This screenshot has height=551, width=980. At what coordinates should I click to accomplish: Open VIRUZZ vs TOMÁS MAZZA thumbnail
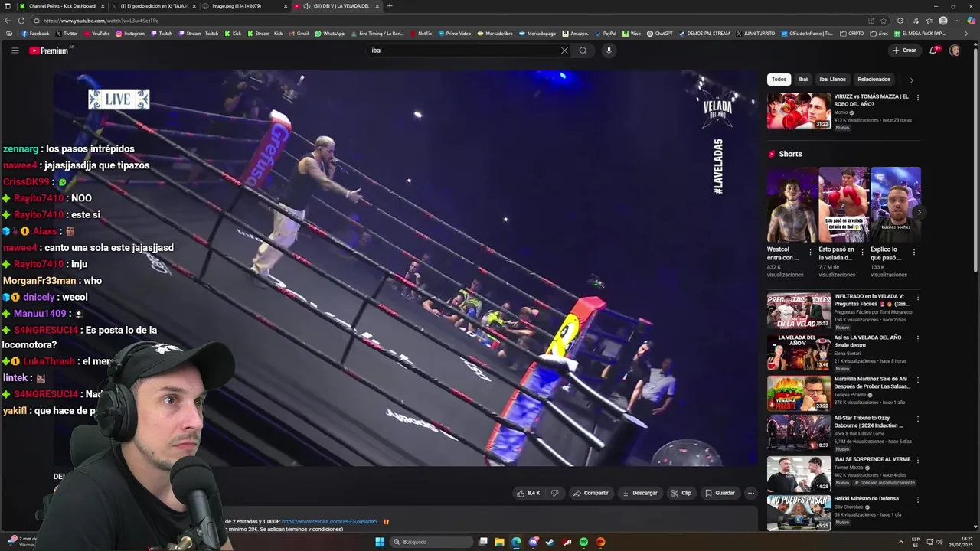pos(799,111)
